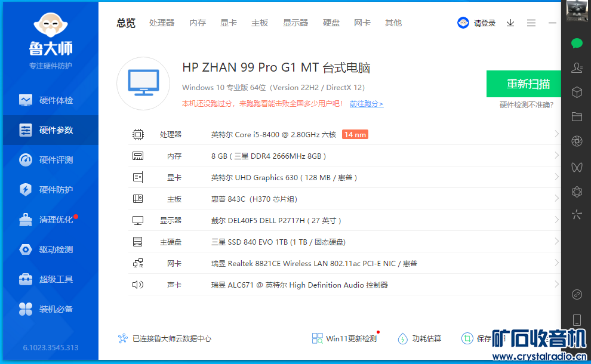Click the butterfly icon in right dark sidebar
Viewport: 591px width, 364px height.
point(577,167)
